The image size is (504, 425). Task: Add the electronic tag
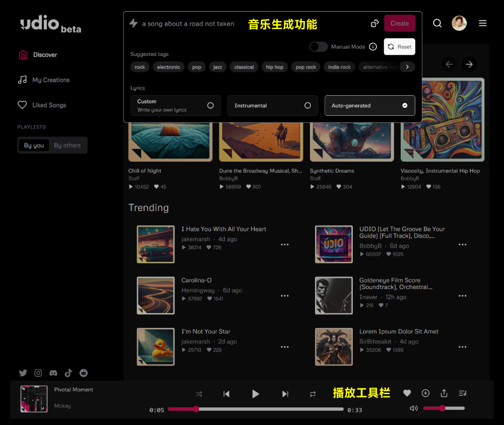click(168, 67)
